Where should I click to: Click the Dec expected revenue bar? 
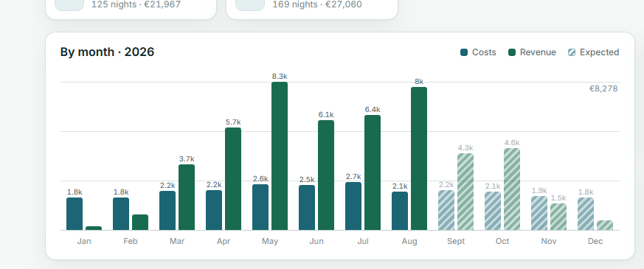605,226
